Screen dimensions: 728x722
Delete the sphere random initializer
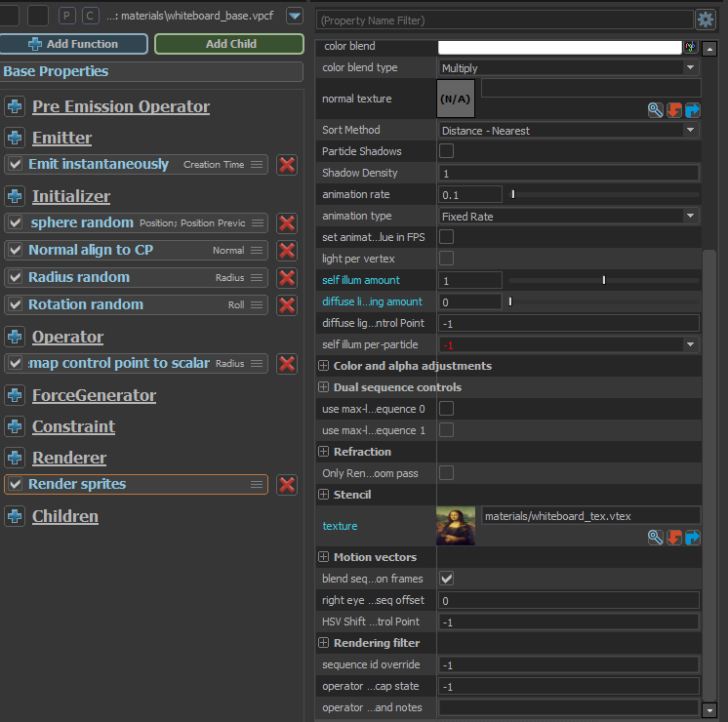tap(287, 223)
